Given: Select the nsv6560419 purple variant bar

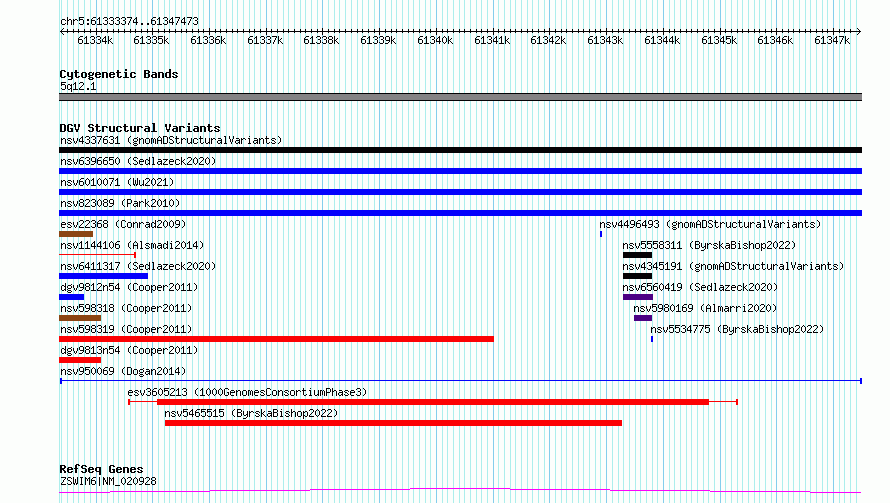Looking at the screenshot, I should tap(637, 297).
